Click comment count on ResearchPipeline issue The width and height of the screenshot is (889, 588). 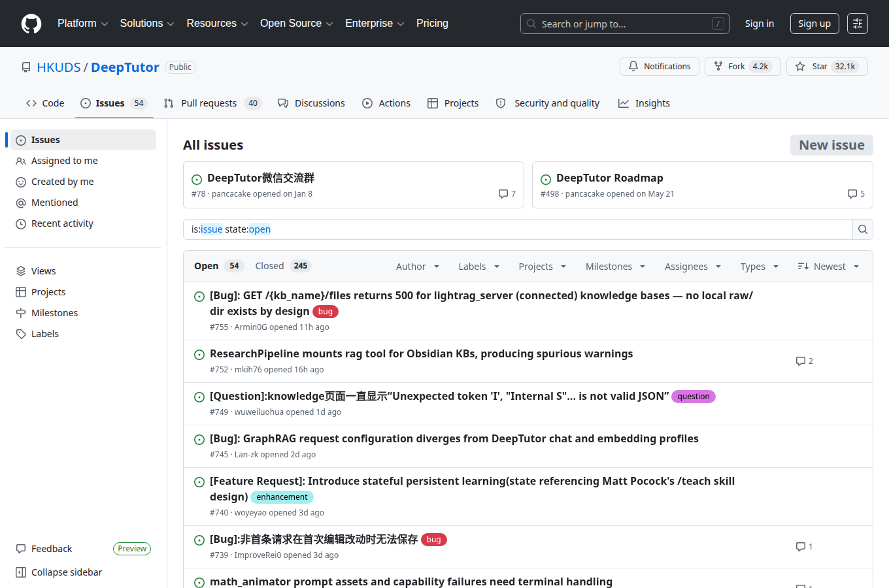point(805,361)
